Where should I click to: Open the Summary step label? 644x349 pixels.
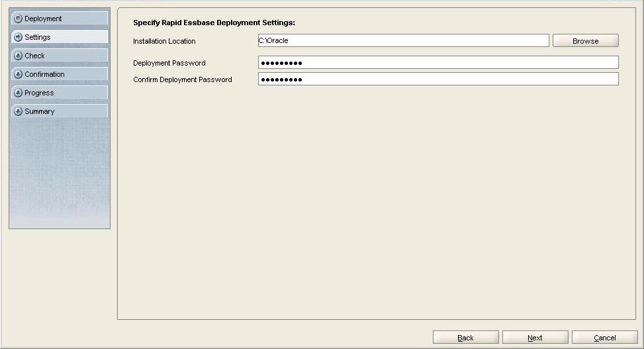click(40, 111)
